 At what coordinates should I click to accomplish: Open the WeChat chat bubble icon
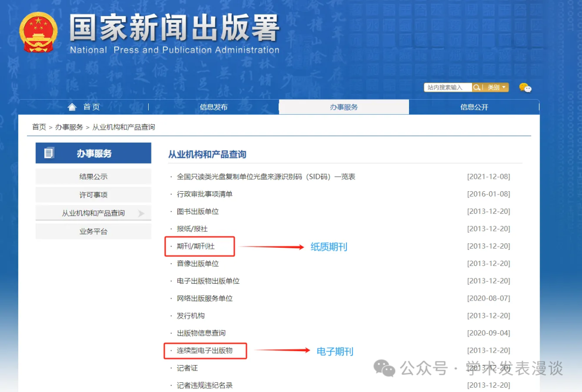click(x=525, y=88)
